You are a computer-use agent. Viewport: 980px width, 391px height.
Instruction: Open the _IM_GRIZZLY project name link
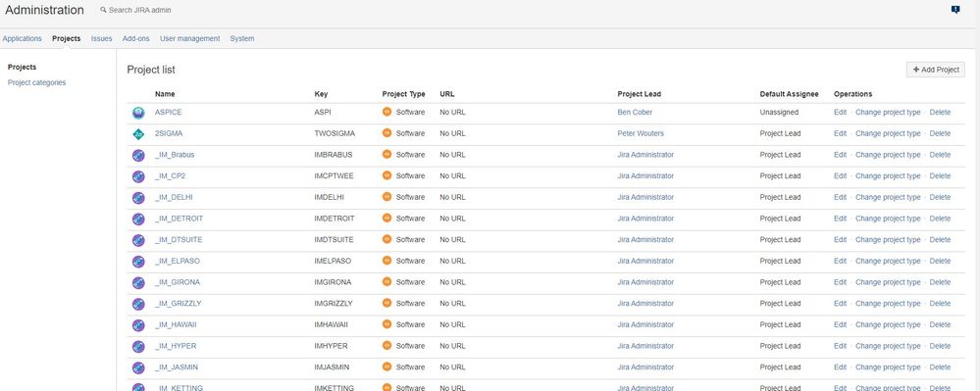(179, 304)
